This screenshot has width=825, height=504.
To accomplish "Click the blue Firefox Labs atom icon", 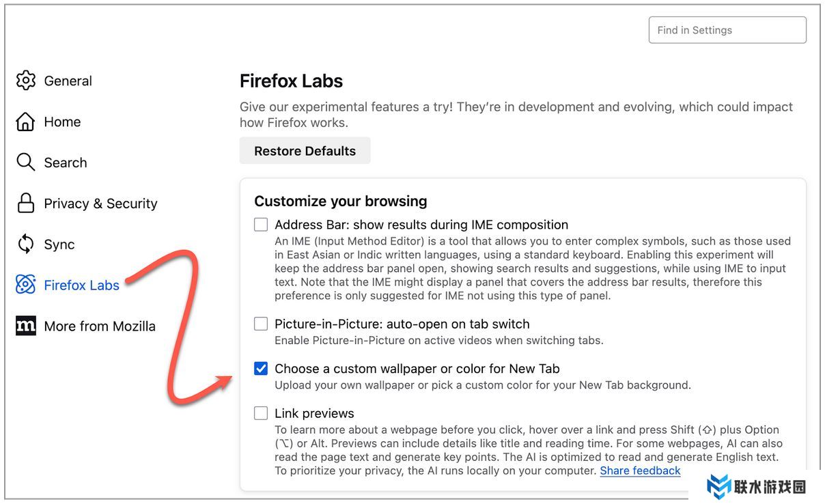I will [26, 285].
